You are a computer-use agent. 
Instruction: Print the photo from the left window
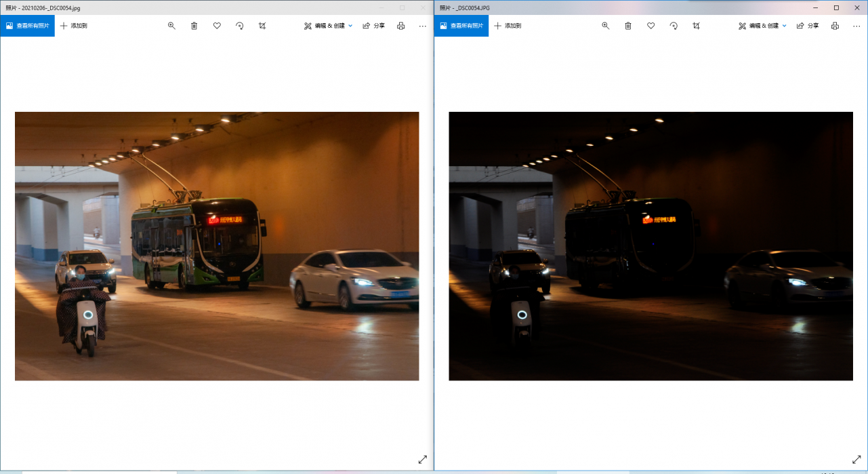[x=400, y=26]
